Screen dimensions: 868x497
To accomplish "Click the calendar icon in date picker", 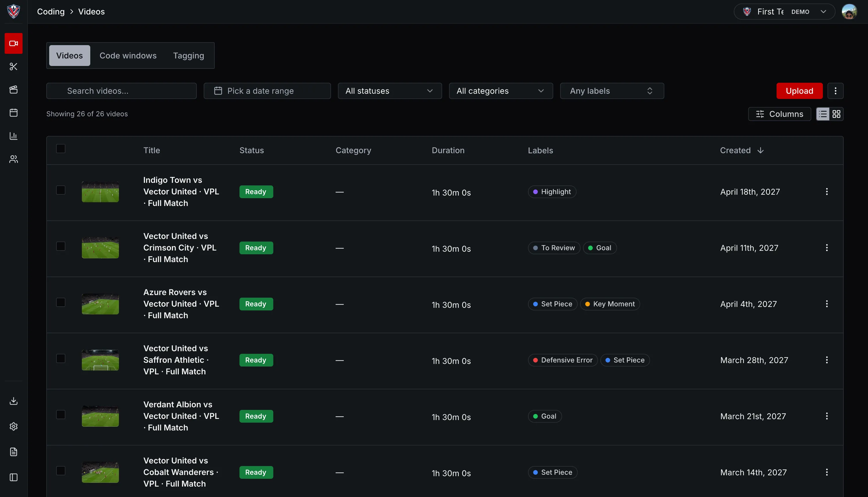I will [x=218, y=91].
